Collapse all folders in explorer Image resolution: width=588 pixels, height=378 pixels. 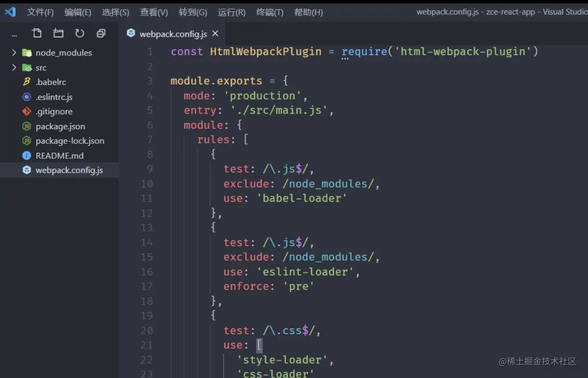[x=101, y=33]
